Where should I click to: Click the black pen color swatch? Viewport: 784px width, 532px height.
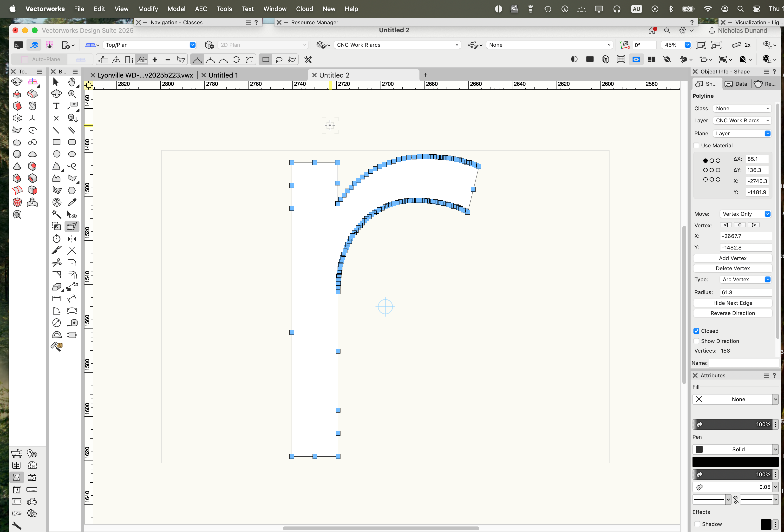click(x=735, y=462)
